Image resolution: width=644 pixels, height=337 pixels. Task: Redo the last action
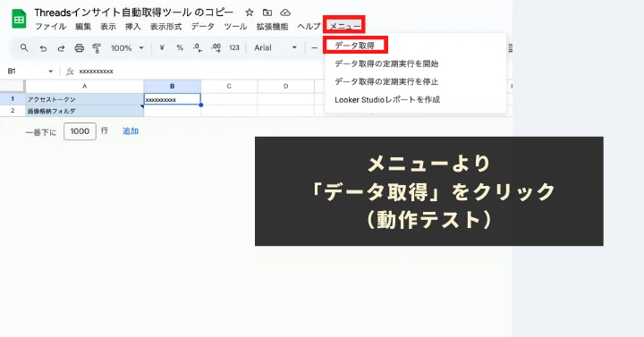61,48
